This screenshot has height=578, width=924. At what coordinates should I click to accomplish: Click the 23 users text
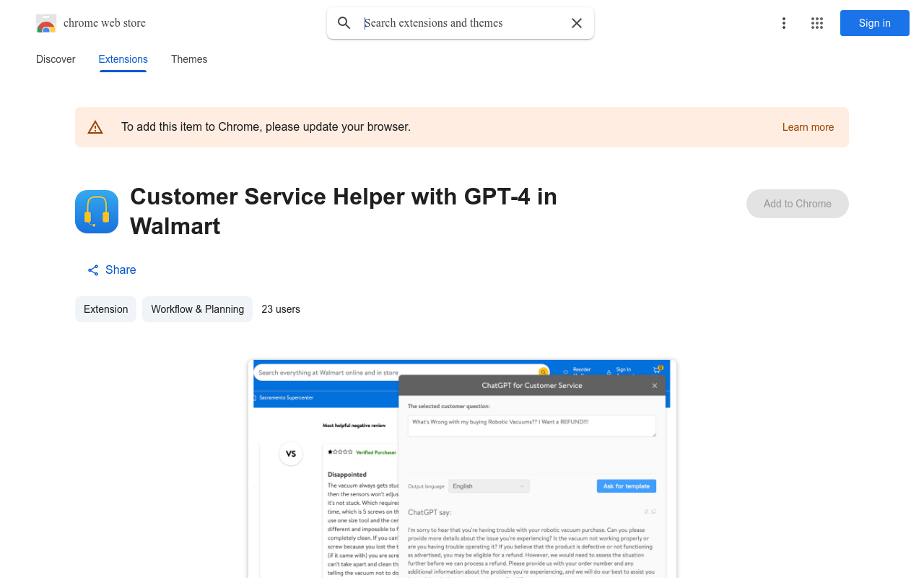[x=281, y=309]
